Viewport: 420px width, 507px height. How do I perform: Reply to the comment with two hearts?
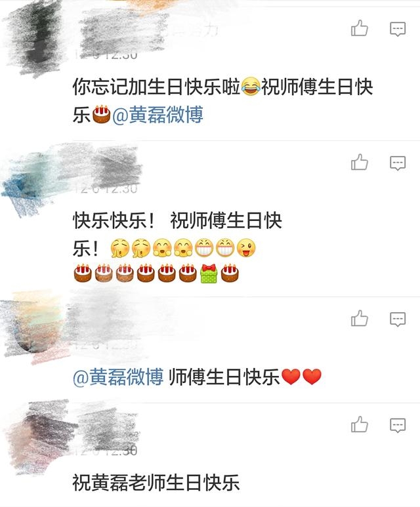pyautogui.click(x=398, y=319)
